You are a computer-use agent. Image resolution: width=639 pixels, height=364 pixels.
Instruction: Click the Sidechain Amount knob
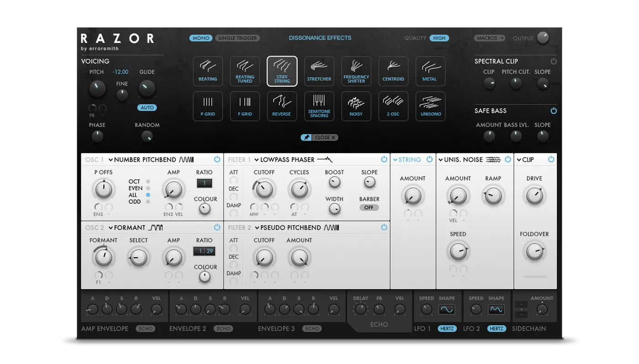(x=542, y=310)
